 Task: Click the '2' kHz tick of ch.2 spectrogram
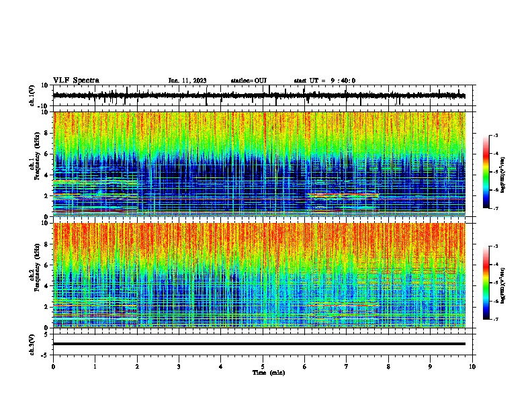47,307
